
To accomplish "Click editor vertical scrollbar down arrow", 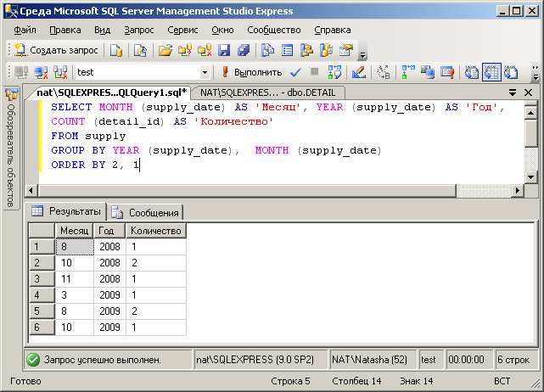I will (530, 177).
